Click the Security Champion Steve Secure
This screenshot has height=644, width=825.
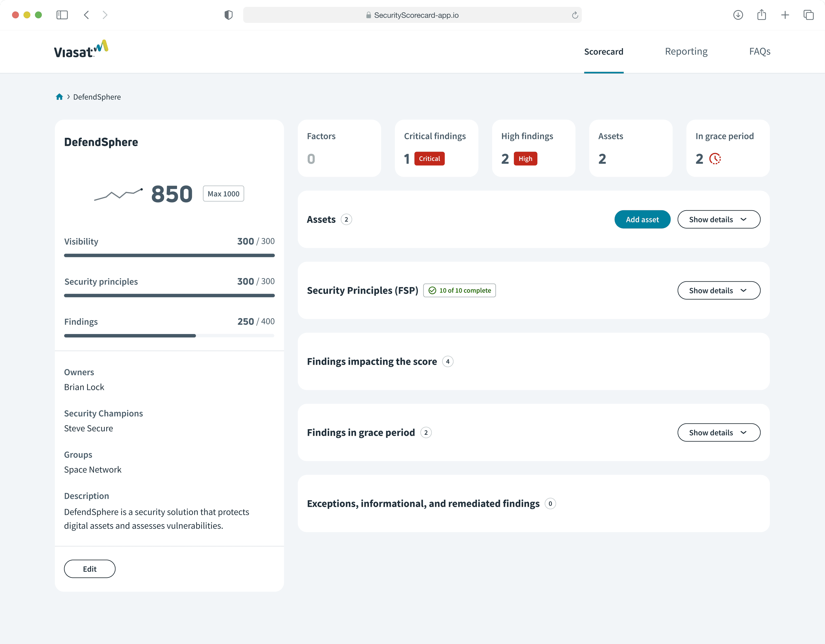point(89,428)
